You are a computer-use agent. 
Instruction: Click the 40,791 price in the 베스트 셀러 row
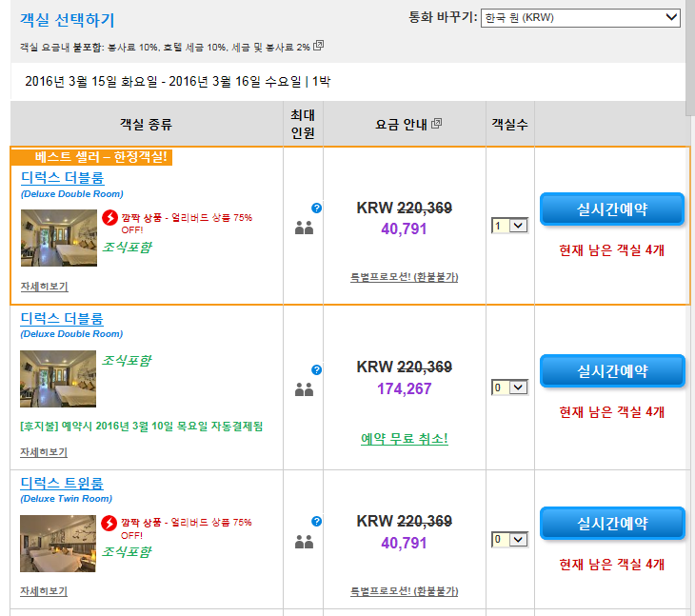(x=404, y=229)
